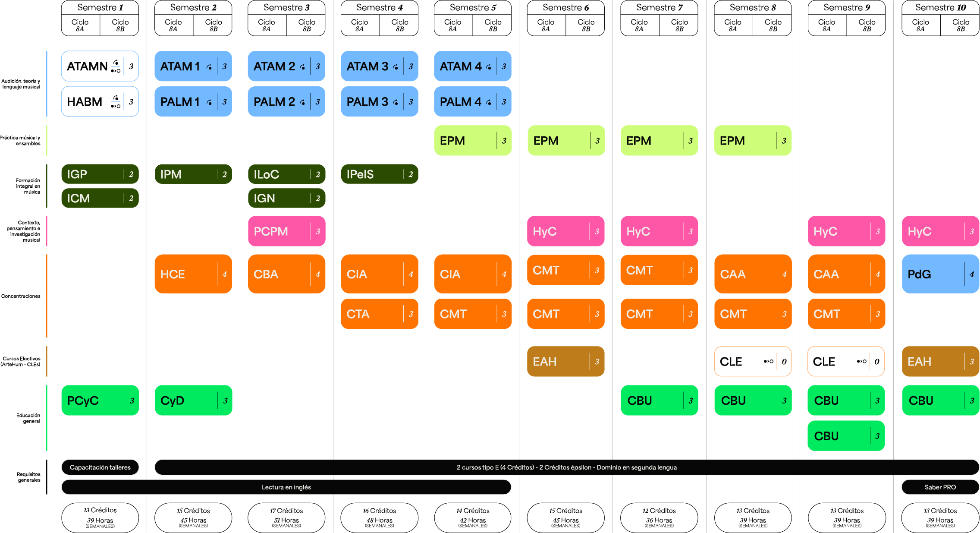Click the '14 Créditos 42 Horas' pill
This screenshot has height=533, width=980.
(x=473, y=518)
